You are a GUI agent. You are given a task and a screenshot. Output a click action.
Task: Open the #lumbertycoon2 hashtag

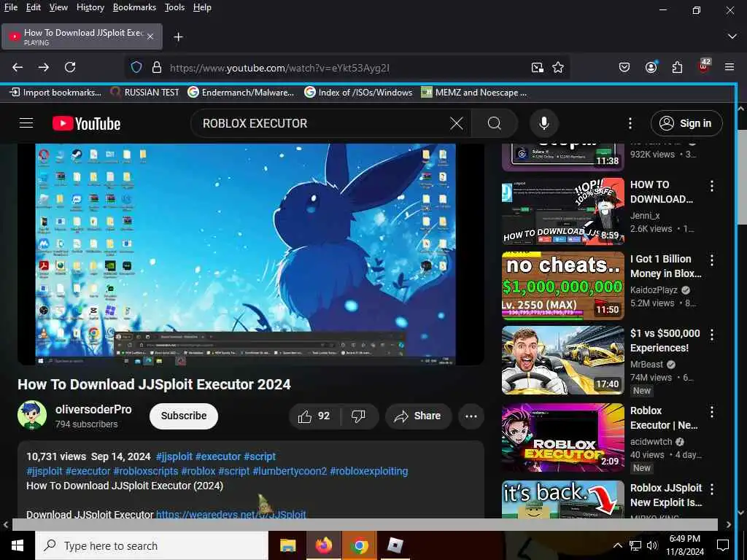tap(290, 472)
